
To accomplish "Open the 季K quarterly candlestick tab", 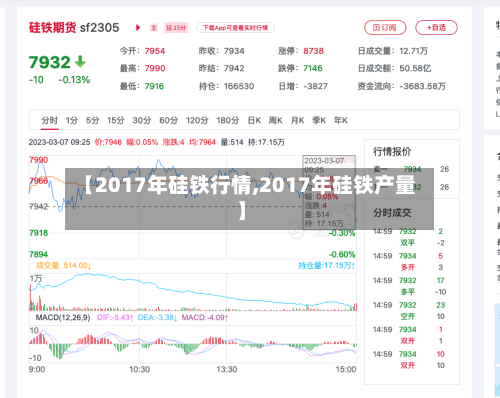I will point(319,120).
